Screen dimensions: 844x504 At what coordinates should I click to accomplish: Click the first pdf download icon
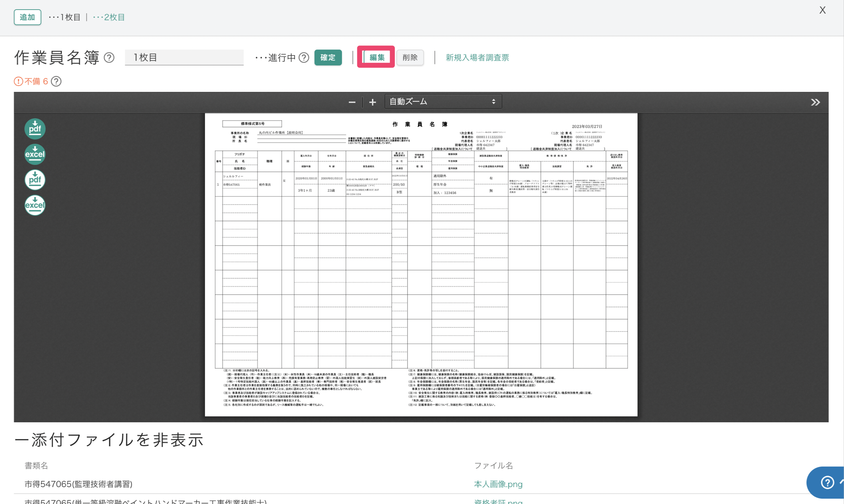35,129
